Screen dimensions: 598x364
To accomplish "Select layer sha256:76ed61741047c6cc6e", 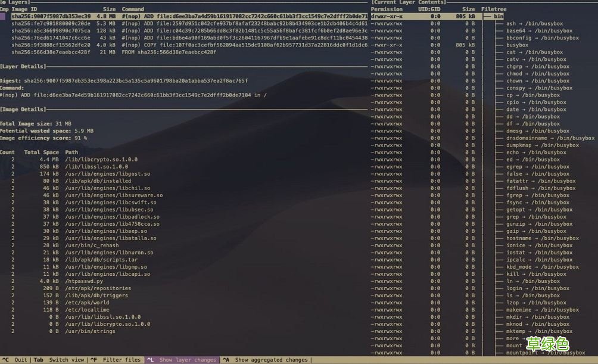I will (189, 38).
